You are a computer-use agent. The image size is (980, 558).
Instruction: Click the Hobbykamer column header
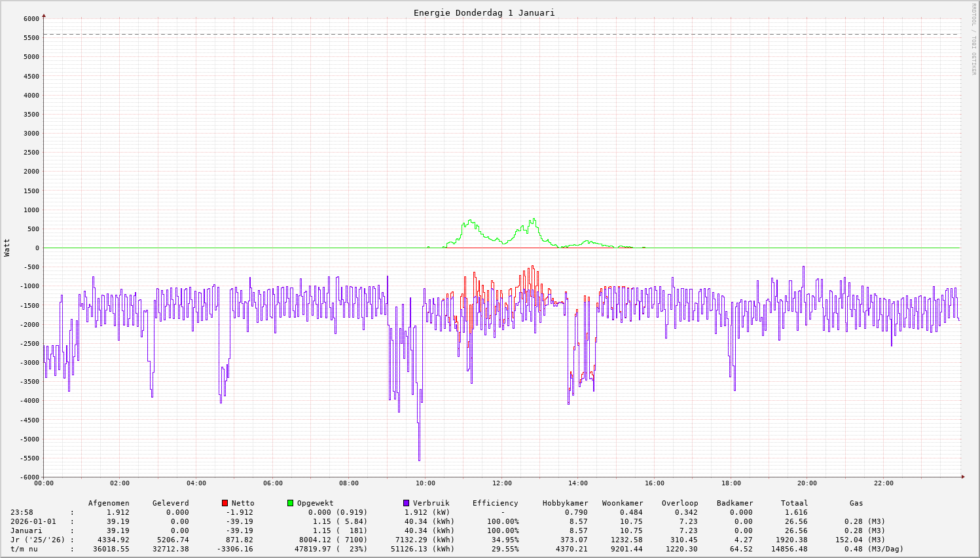tap(565, 504)
